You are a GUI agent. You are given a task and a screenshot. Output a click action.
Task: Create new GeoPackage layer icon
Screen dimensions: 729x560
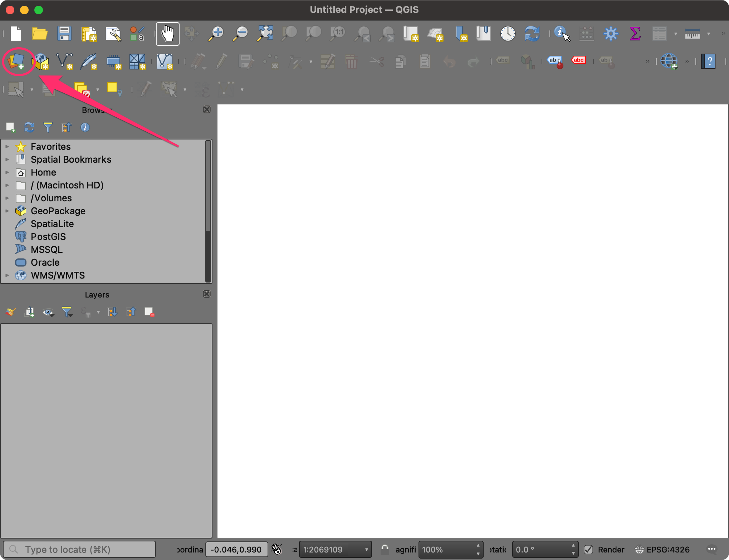[40, 62]
